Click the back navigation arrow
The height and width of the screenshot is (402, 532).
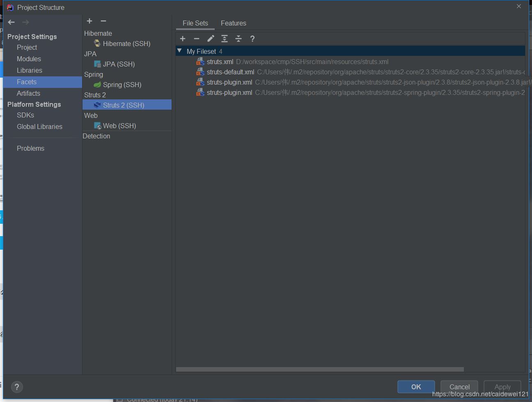(x=11, y=22)
